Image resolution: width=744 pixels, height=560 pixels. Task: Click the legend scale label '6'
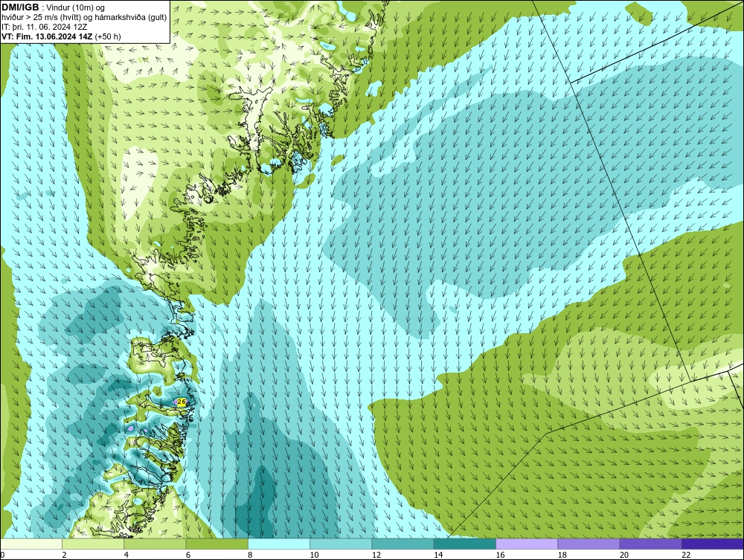[x=188, y=556]
